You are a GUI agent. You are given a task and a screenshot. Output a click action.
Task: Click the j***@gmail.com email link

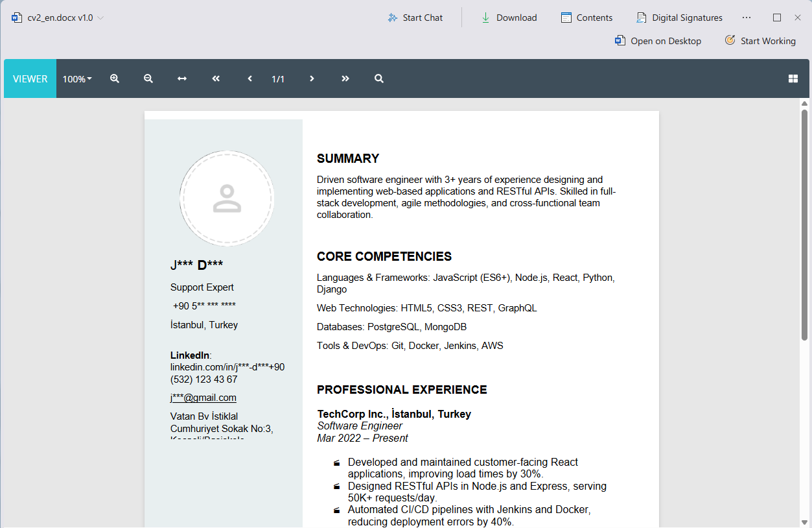[203, 398]
